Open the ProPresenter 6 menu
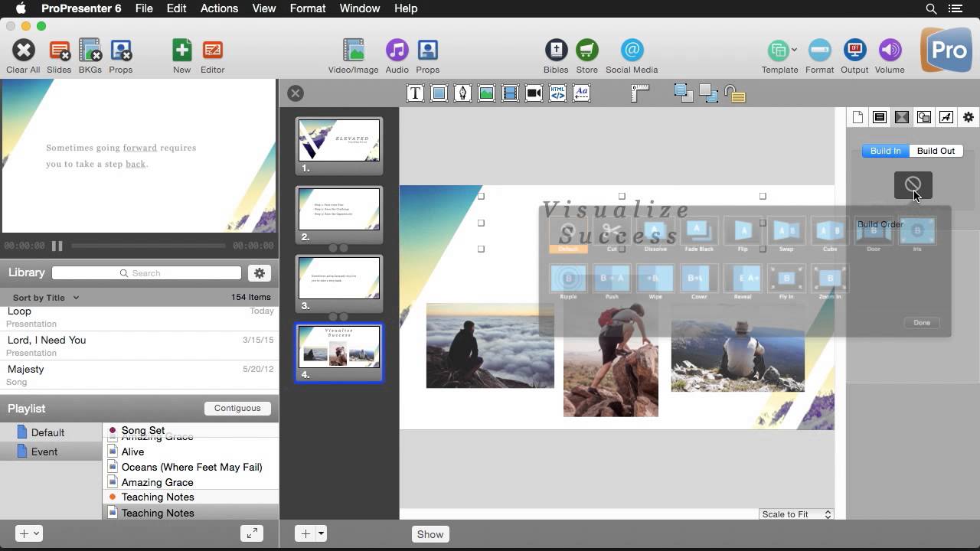Image resolution: width=980 pixels, height=551 pixels. click(81, 8)
